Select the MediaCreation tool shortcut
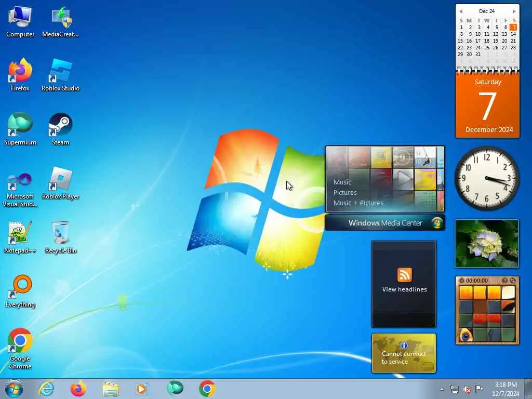 pos(60,22)
